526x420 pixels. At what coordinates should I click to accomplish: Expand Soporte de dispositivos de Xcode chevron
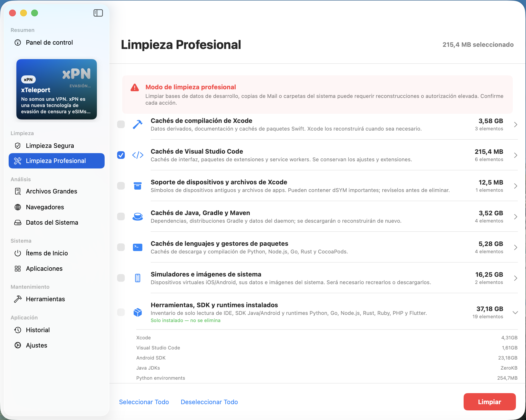[515, 186]
